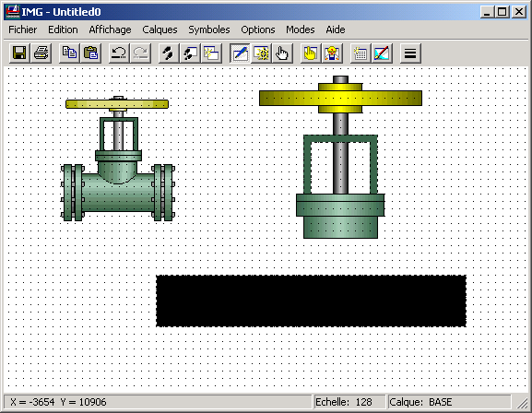Open the Options menu
The image size is (532, 413).
[258, 29]
